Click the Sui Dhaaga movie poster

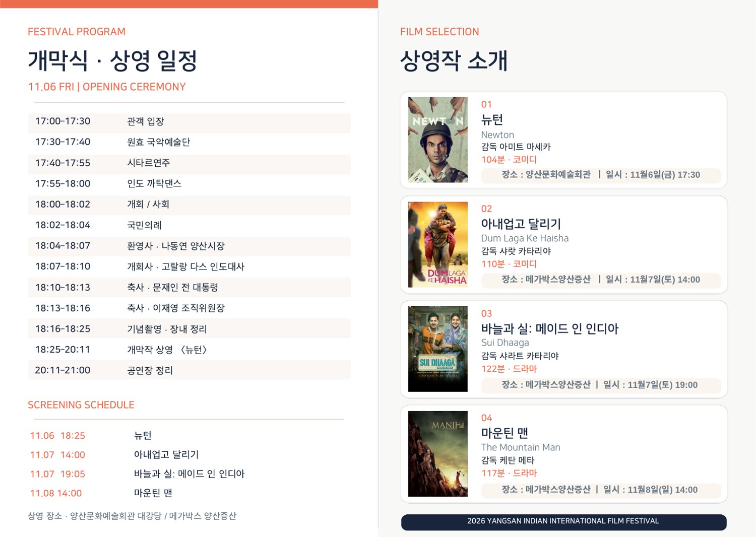(x=438, y=349)
